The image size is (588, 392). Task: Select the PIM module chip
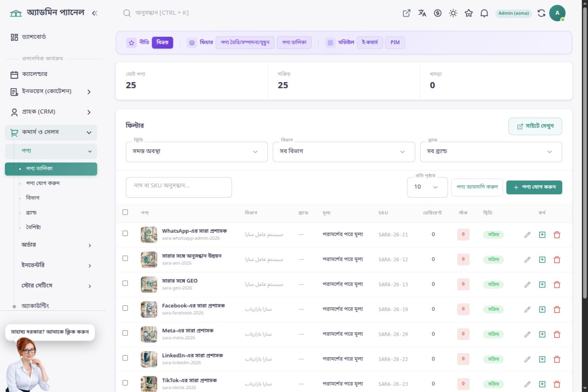click(395, 43)
